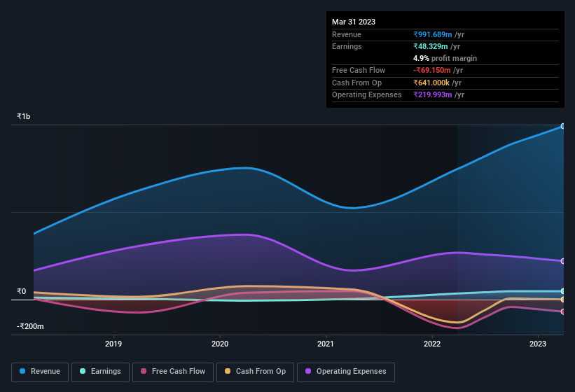The width and height of the screenshot is (575, 392).
Task: Click the Earnings label in the tooltip
Action: click(347, 46)
